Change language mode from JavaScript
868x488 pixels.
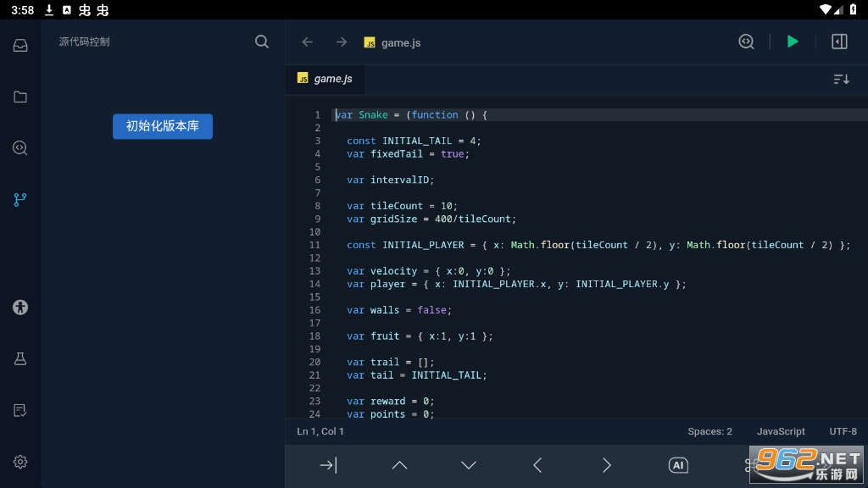(781, 431)
